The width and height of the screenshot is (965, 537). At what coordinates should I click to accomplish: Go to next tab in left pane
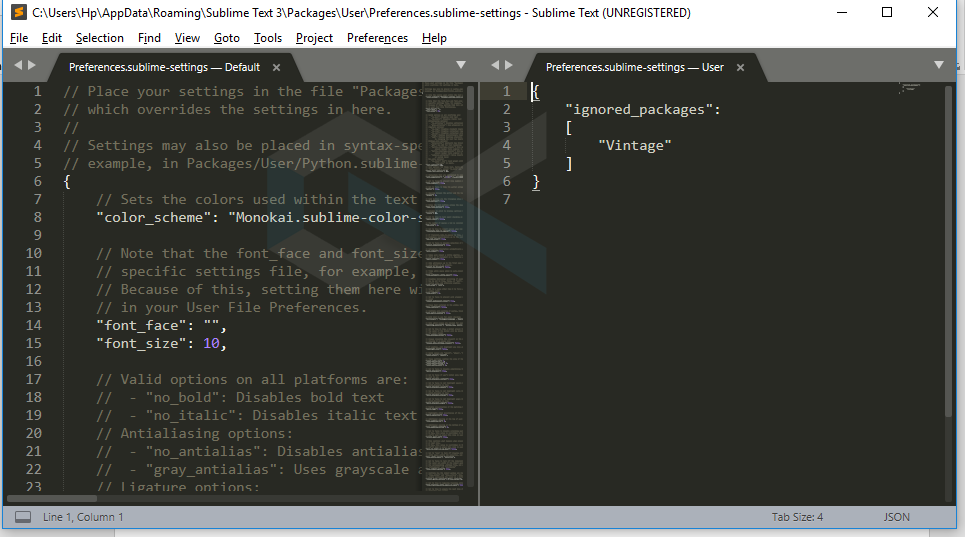[32, 65]
